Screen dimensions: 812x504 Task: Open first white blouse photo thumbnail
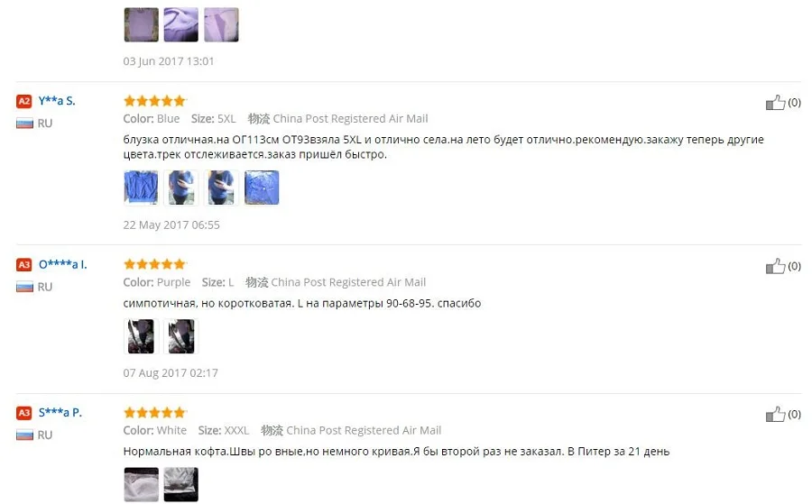pos(142,484)
